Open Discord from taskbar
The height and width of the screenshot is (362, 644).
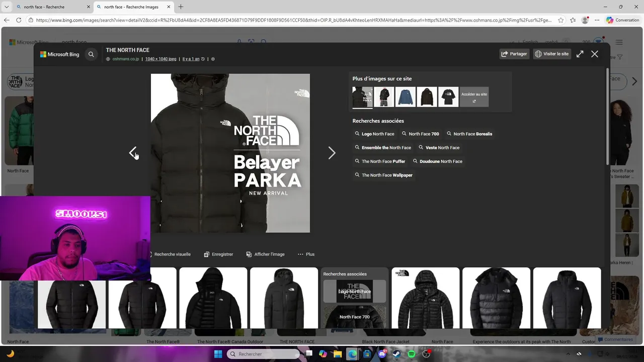(x=382, y=354)
